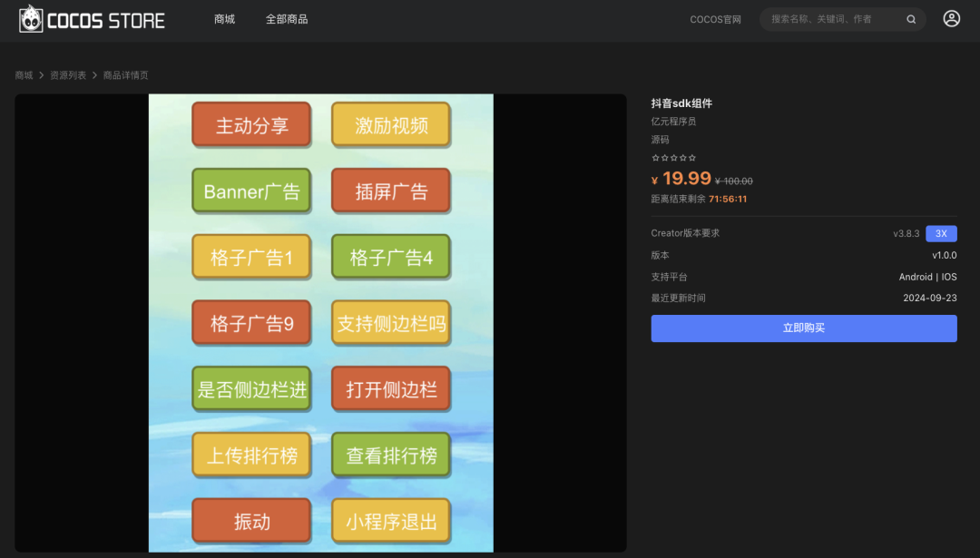Click the countdown timer 71:56:11

tap(728, 199)
